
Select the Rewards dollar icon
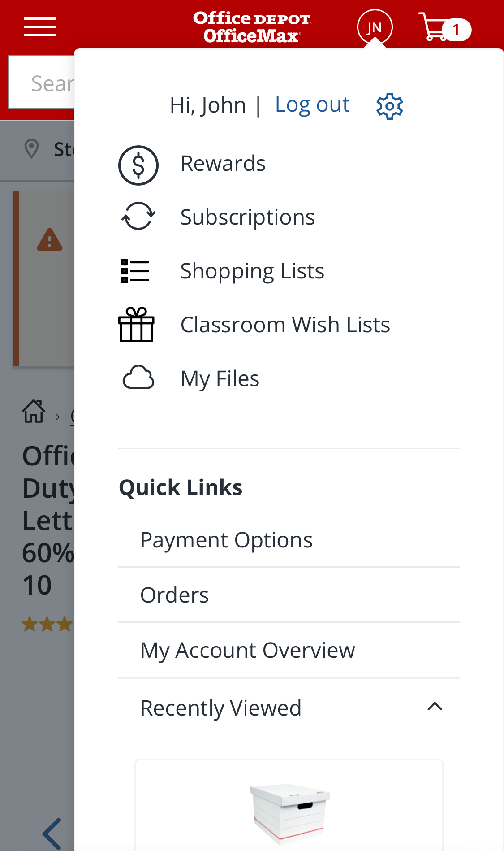tap(138, 165)
